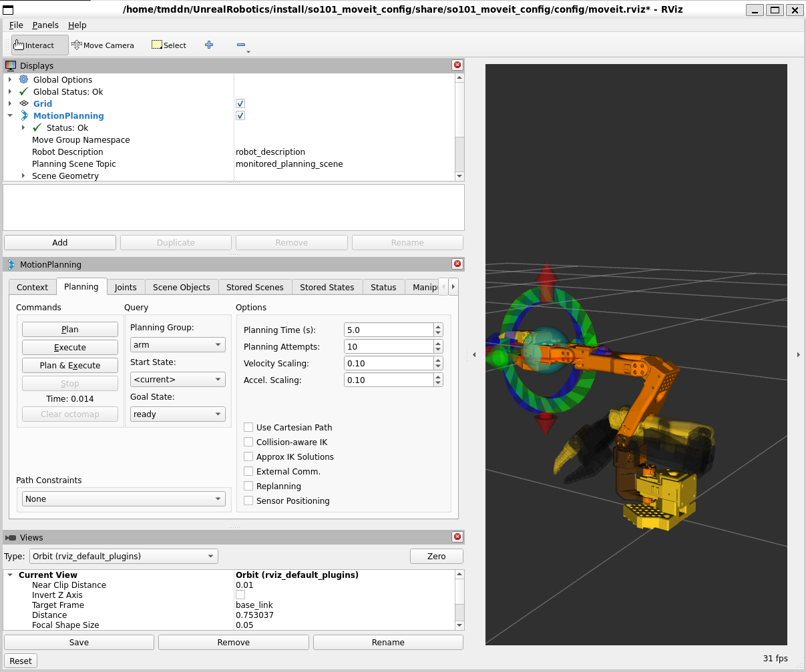This screenshot has width=806, height=672.
Task: Switch to the Scene Objects tab
Action: [x=181, y=287]
